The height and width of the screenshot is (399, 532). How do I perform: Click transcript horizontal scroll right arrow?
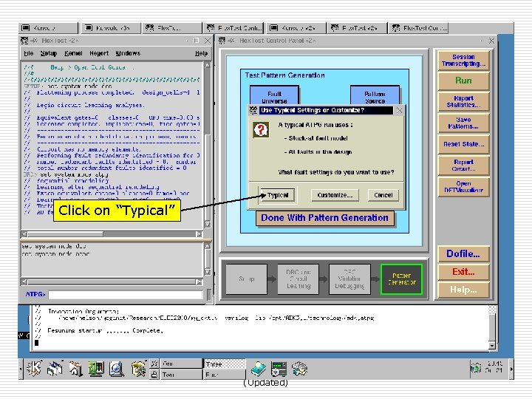pyautogui.click(x=199, y=234)
